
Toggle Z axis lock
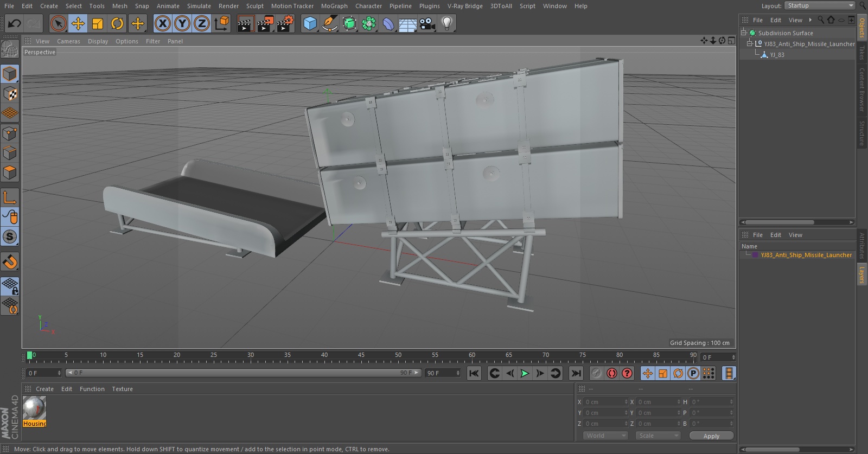[x=202, y=23]
